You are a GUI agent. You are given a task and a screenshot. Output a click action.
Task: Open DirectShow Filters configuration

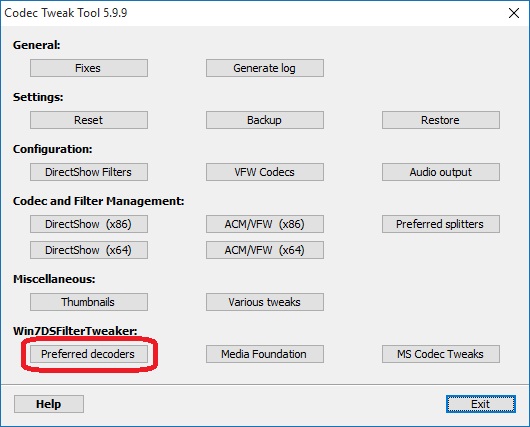(x=89, y=172)
